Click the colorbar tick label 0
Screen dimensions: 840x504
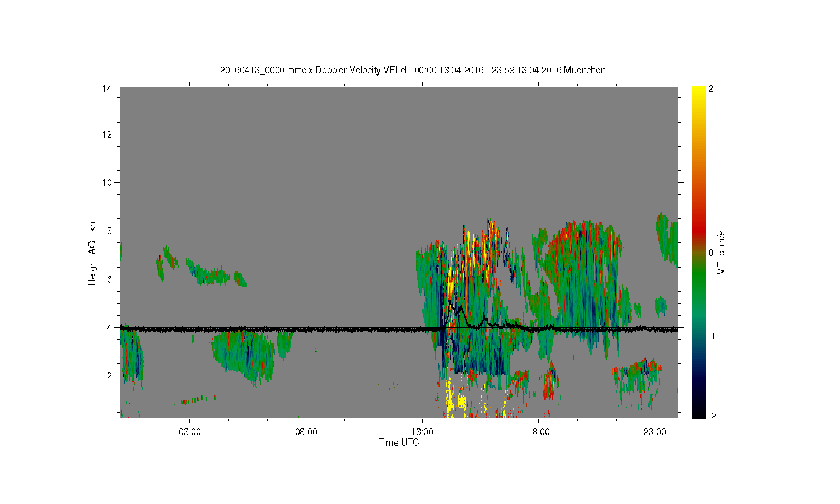pos(711,253)
